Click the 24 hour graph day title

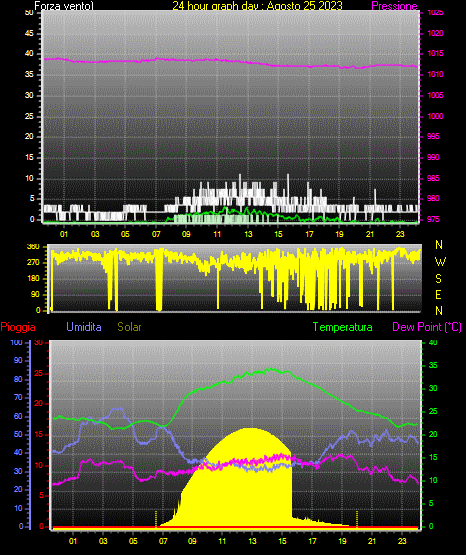coord(257,6)
